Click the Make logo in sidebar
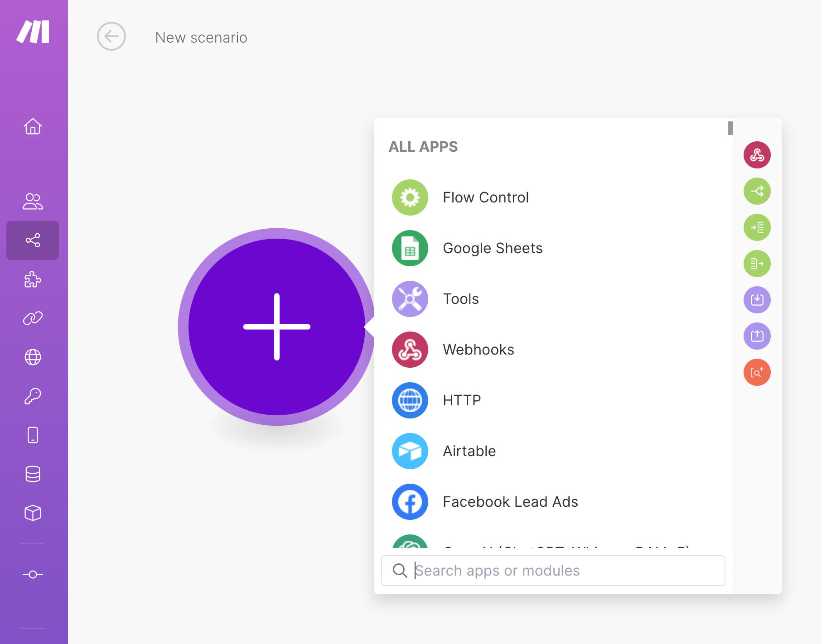The image size is (822, 644). click(33, 32)
